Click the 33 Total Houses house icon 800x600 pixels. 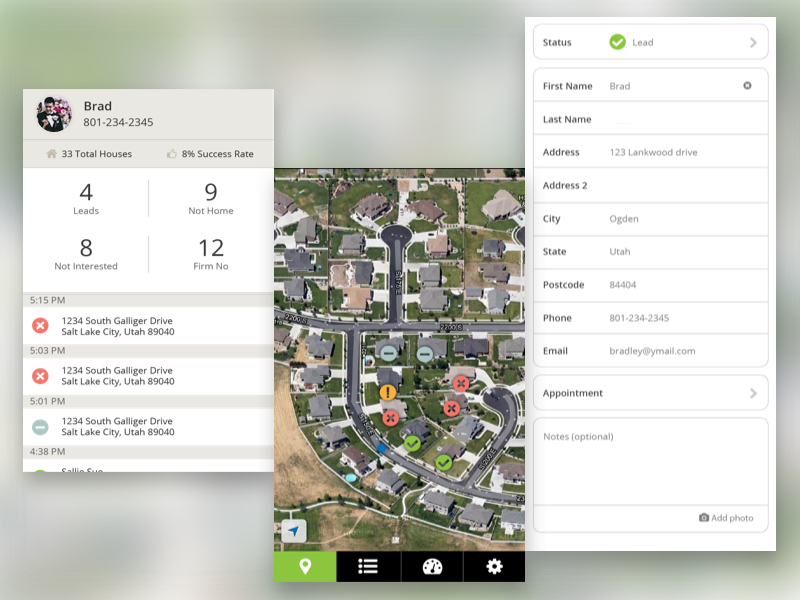52,154
